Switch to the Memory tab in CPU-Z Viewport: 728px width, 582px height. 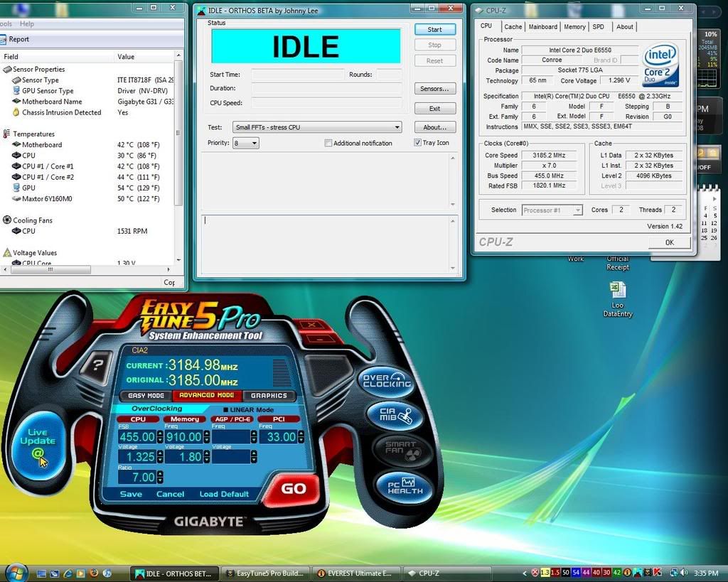tap(574, 27)
